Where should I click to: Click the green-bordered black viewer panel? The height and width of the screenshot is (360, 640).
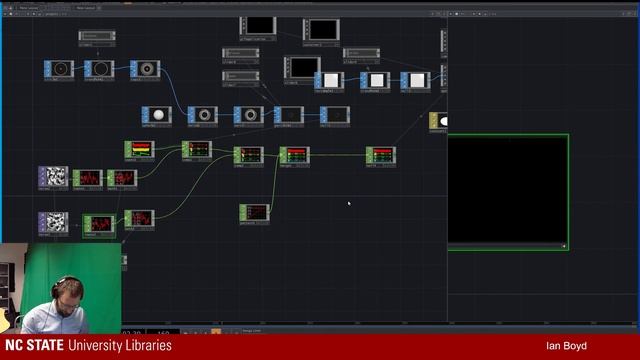click(x=509, y=192)
